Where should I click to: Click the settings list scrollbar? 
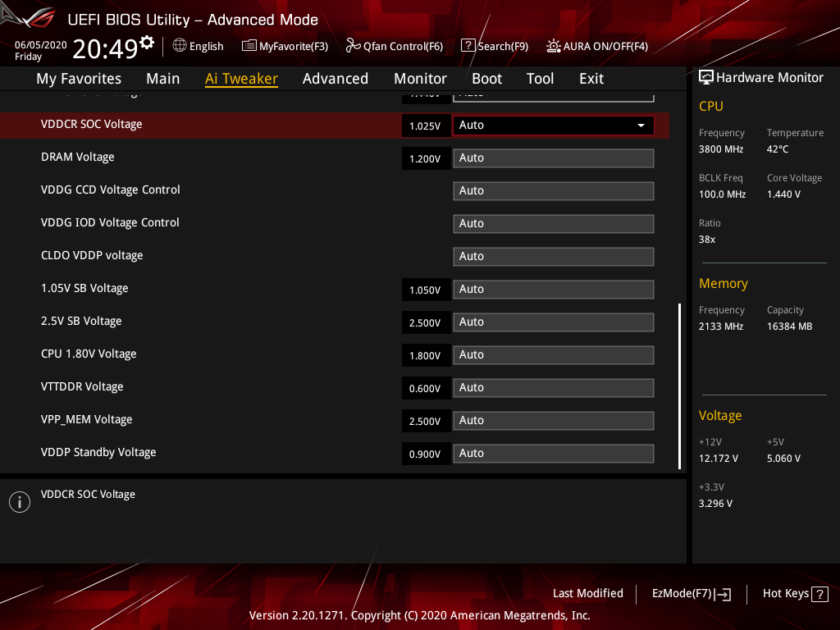click(x=679, y=386)
